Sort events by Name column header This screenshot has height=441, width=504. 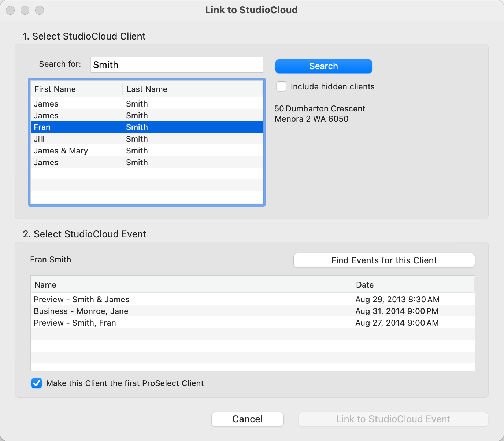[x=190, y=285]
